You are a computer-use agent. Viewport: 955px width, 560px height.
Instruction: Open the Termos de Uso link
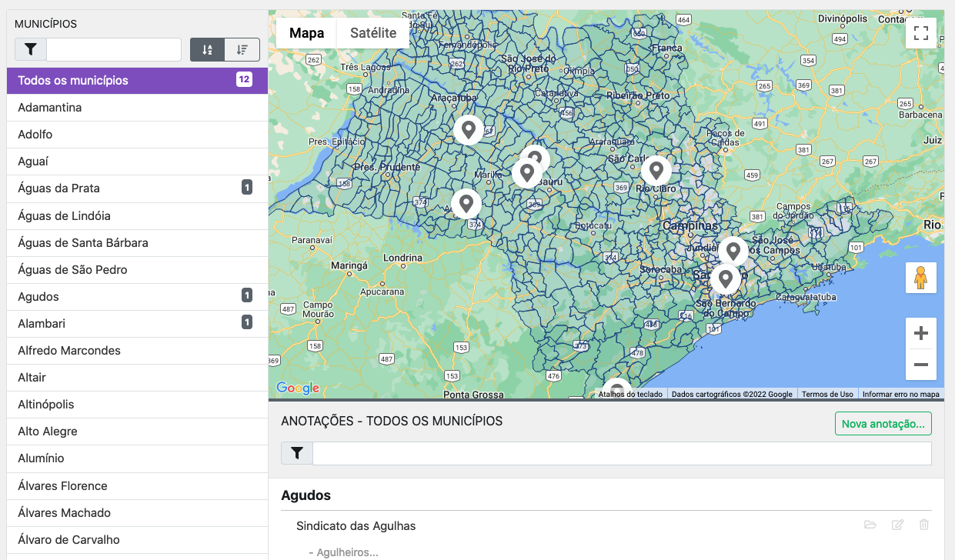tap(826, 395)
